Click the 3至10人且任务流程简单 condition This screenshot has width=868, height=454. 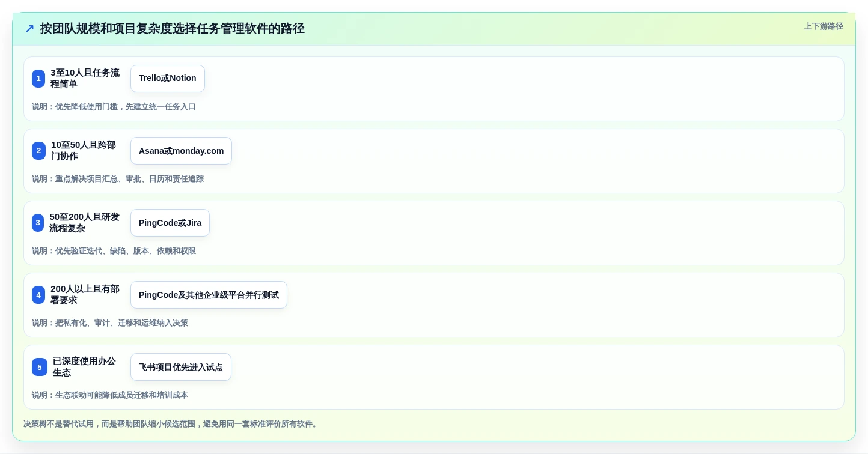coord(85,79)
